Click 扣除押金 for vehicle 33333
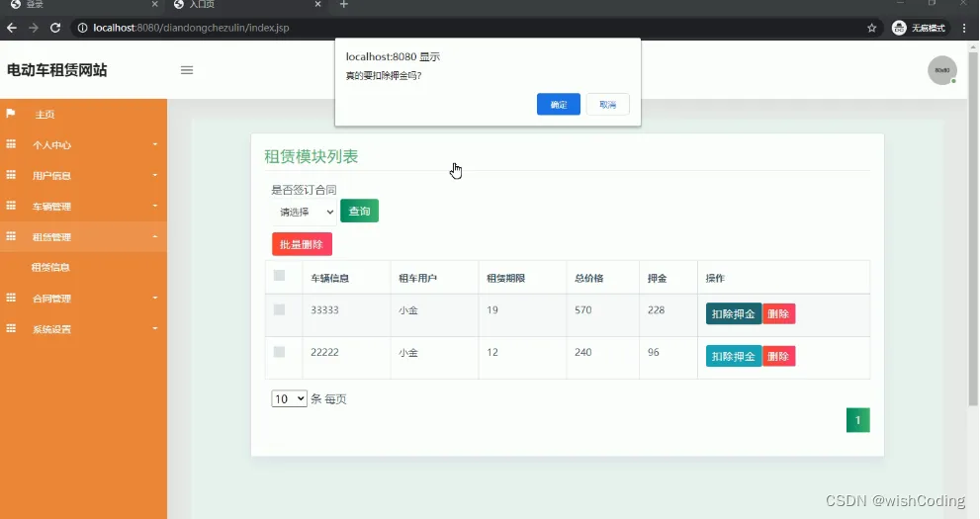This screenshot has width=980, height=519. coord(734,313)
